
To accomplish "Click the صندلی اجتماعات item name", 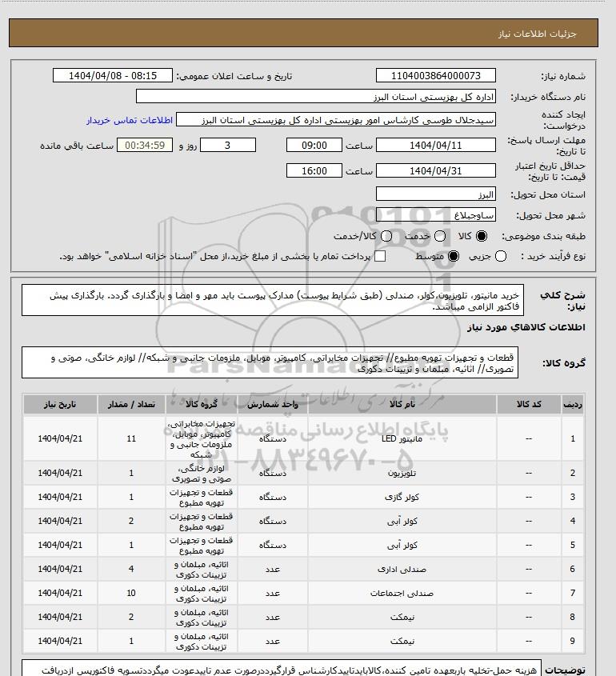I will pos(402,594).
